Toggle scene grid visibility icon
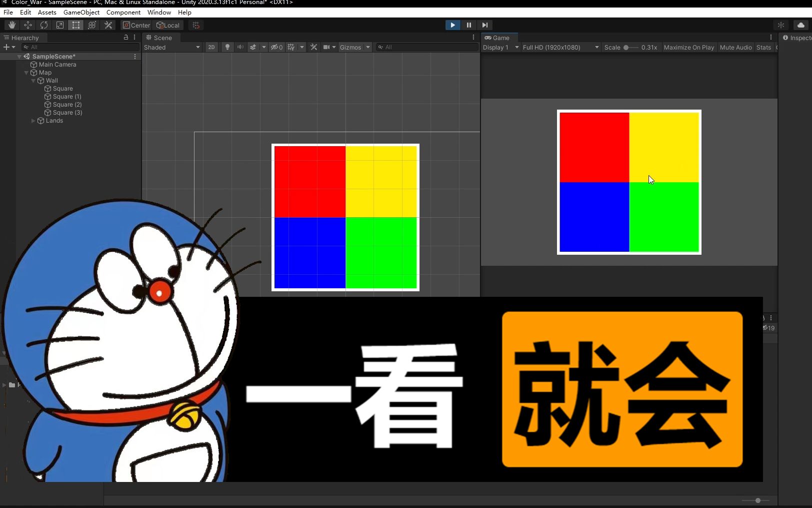The width and height of the screenshot is (812, 508). click(x=291, y=47)
